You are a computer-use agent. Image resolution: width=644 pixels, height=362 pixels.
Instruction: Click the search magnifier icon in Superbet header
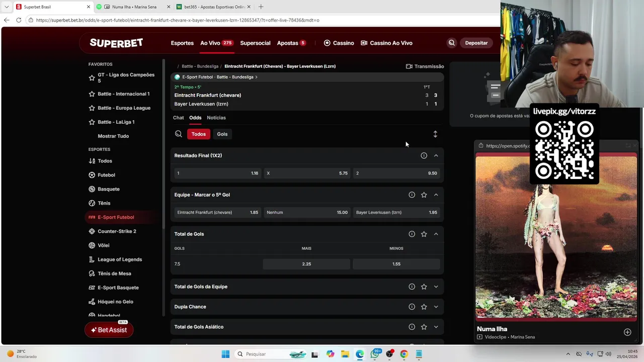[x=451, y=43]
